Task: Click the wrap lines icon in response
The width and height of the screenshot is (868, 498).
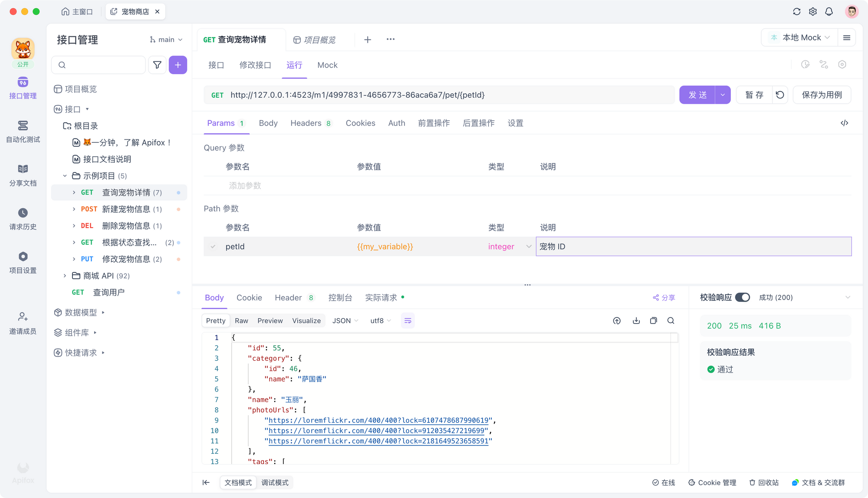Action: point(408,321)
